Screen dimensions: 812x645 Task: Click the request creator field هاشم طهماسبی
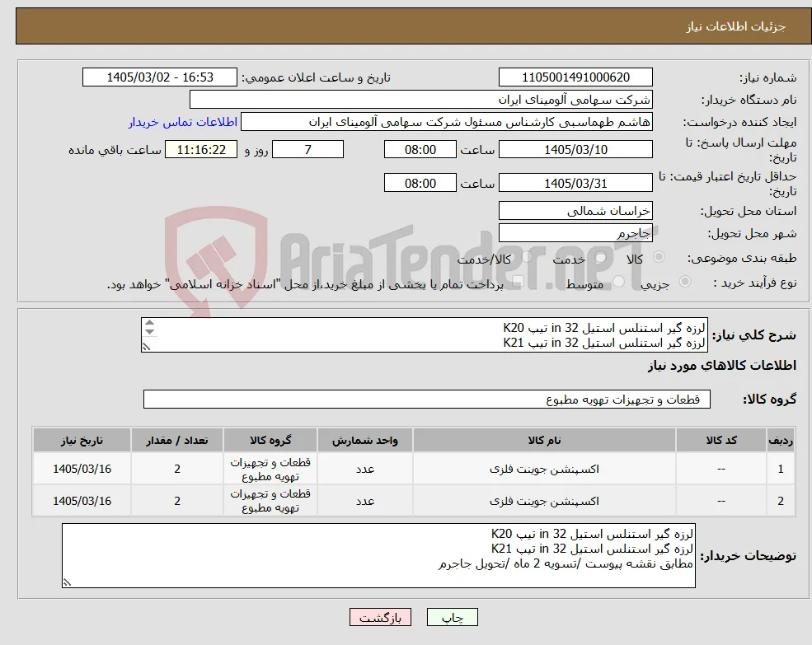(446, 122)
